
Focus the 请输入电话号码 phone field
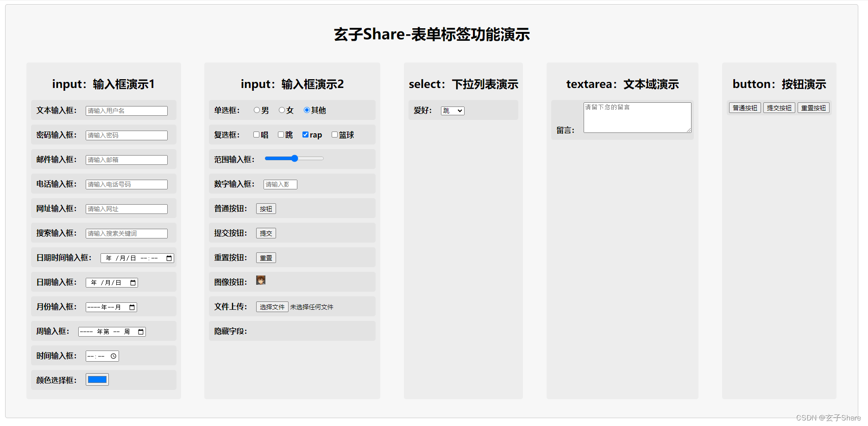[x=126, y=184]
